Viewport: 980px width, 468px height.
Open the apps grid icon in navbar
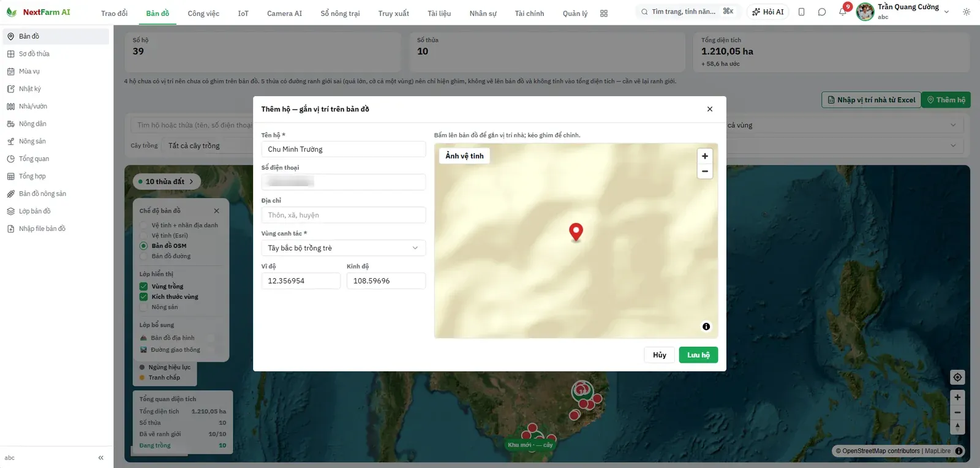tap(604, 13)
